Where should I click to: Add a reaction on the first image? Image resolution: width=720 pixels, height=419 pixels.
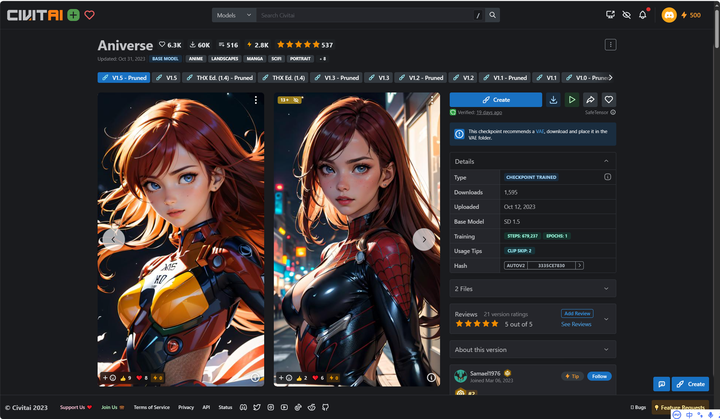point(109,378)
